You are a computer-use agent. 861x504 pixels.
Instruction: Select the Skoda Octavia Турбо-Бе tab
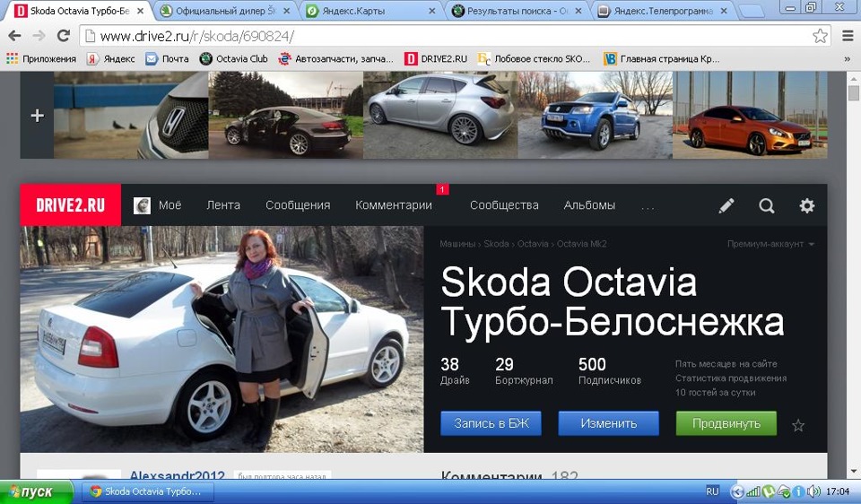click(79, 11)
